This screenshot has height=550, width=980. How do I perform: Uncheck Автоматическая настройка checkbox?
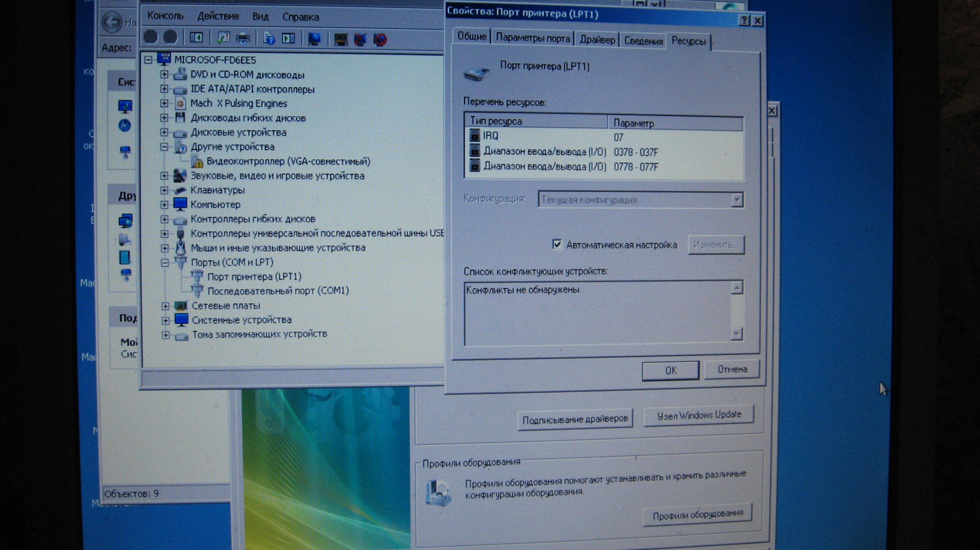(557, 244)
